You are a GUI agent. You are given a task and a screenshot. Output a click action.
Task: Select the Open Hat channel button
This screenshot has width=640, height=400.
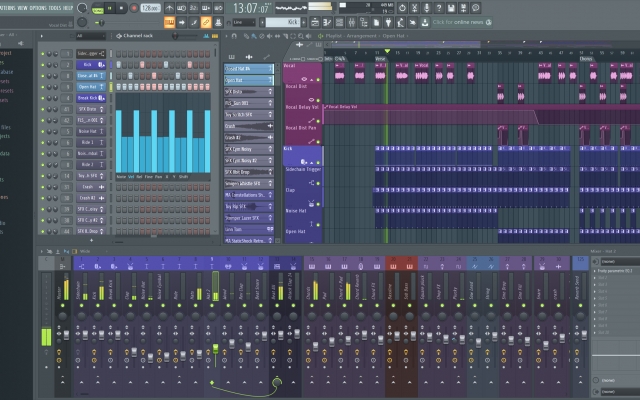(x=89, y=87)
